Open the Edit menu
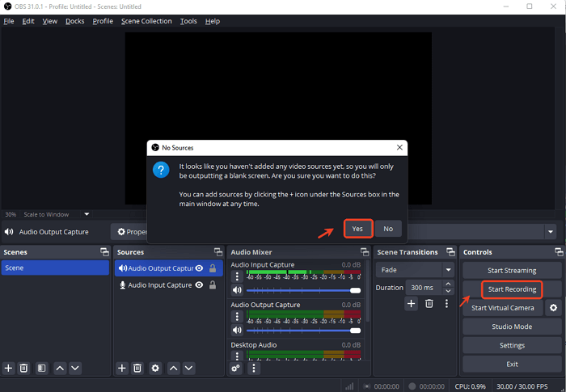 28,21
